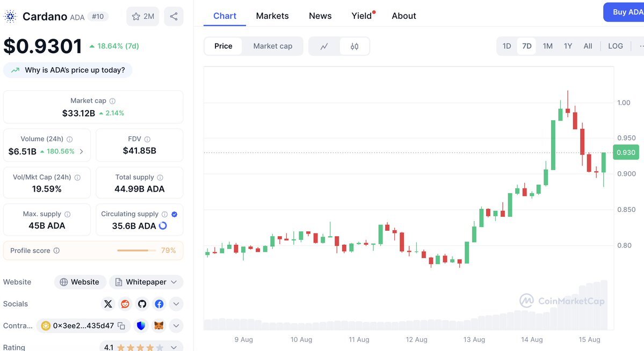Click the $33.12B market cap value
644x351 pixels.
[x=78, y=113]
